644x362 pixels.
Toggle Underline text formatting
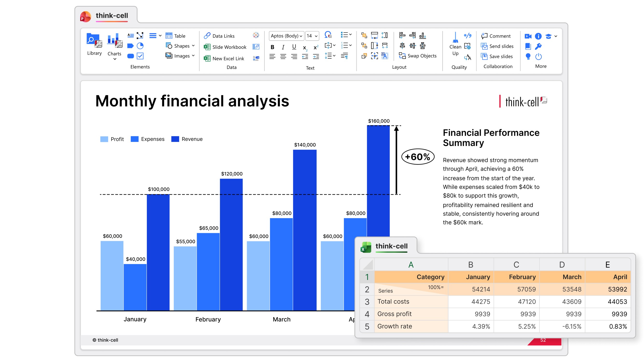pyautogui.click(x=294, y=47)
